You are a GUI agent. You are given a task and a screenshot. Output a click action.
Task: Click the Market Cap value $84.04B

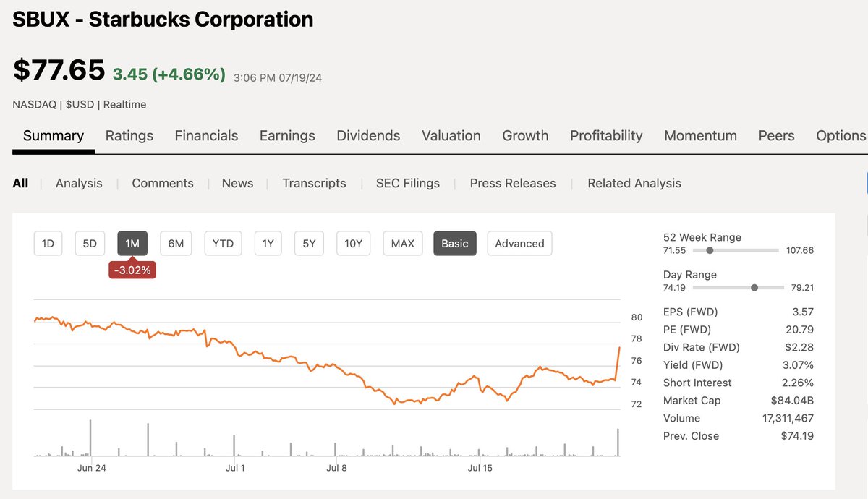(x=793, y=401)
